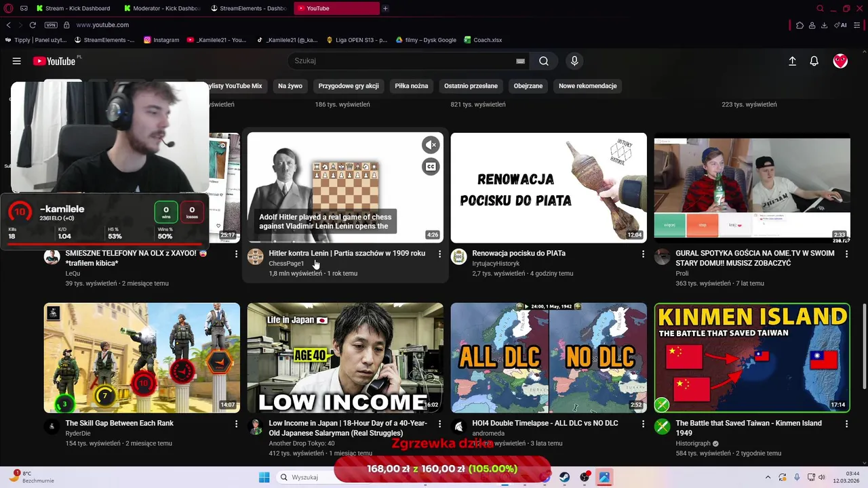
Task: Open 'Liga OPEN S13' bookmark
Action: [357, 40]
